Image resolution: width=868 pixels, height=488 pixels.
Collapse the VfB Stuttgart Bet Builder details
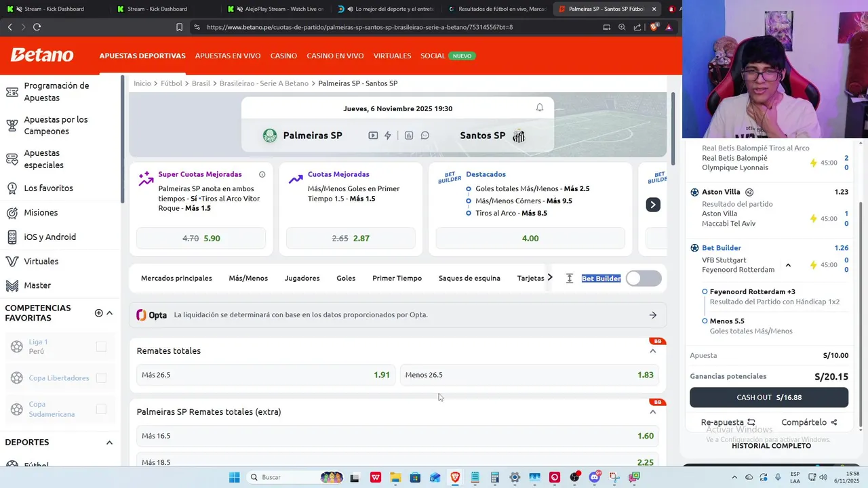[788, 265]
